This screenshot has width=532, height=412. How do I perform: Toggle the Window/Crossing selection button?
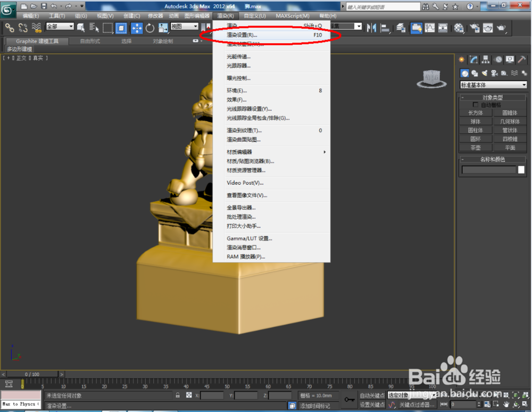tap(121, 28)
